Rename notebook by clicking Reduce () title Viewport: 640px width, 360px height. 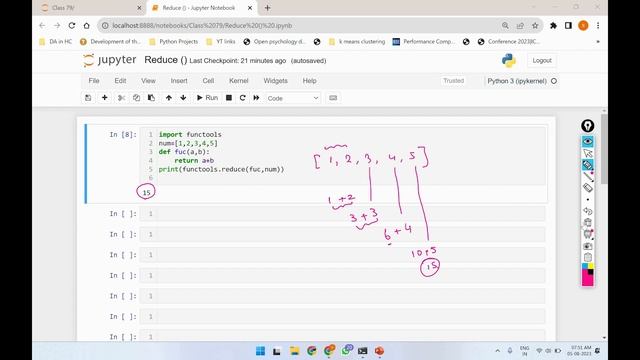(166, 60)
